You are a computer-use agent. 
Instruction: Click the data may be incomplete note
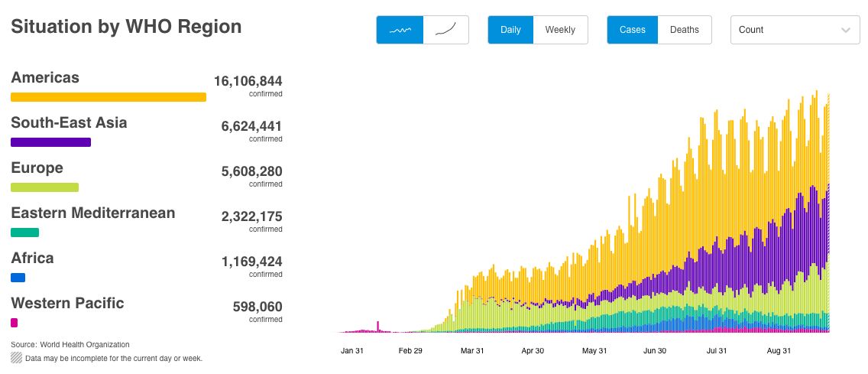[x=114, y=359]
